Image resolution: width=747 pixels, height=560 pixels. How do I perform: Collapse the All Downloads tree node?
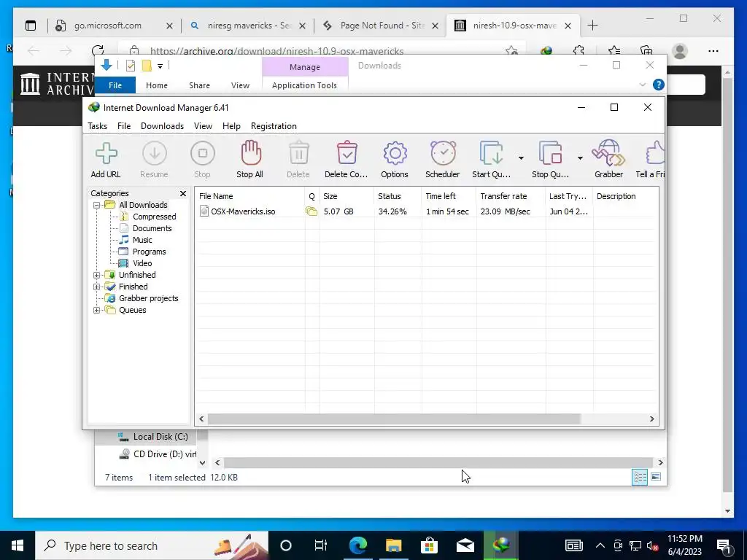click(97, 205)
